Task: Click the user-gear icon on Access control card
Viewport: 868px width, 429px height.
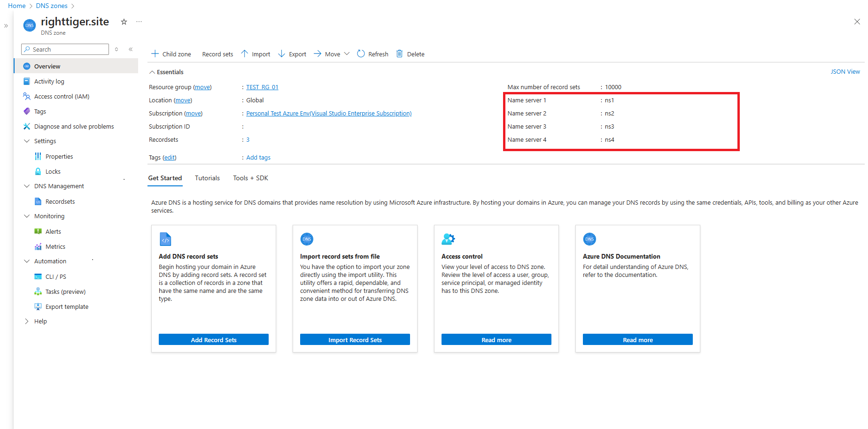Action: 448,239
